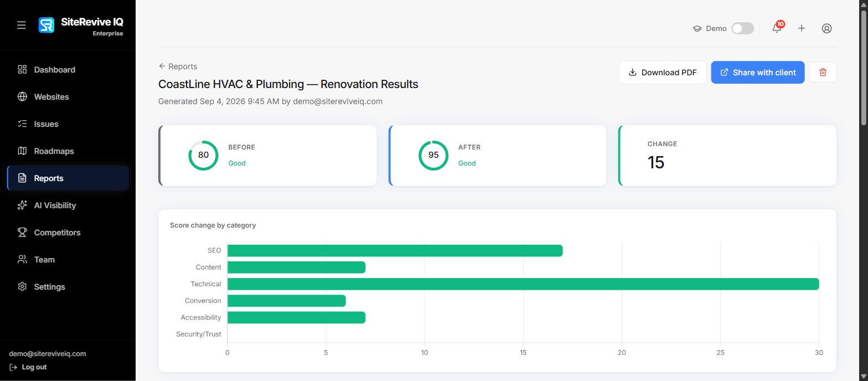Click the Log out arrow icon
This screenshot has height=381, width=868.
[13, 367]
